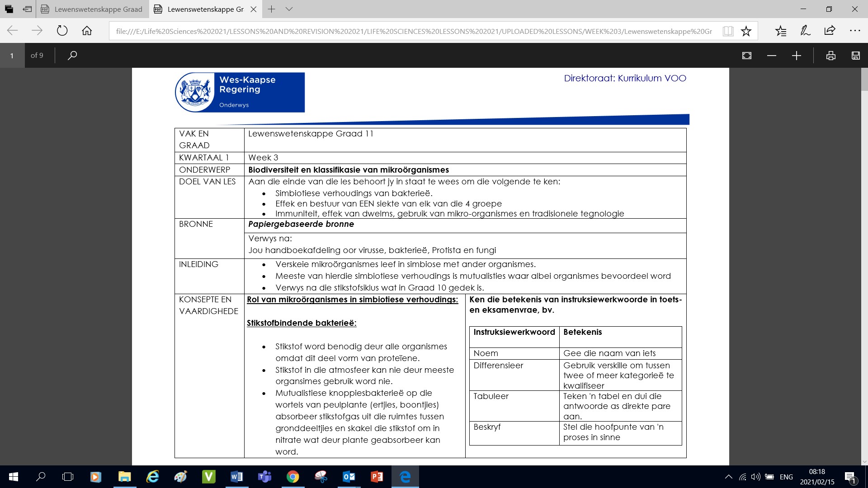The image size is (868, 488).
Task: Open Microsoft Teams from taskbar
Action: (x=264, y=477)
